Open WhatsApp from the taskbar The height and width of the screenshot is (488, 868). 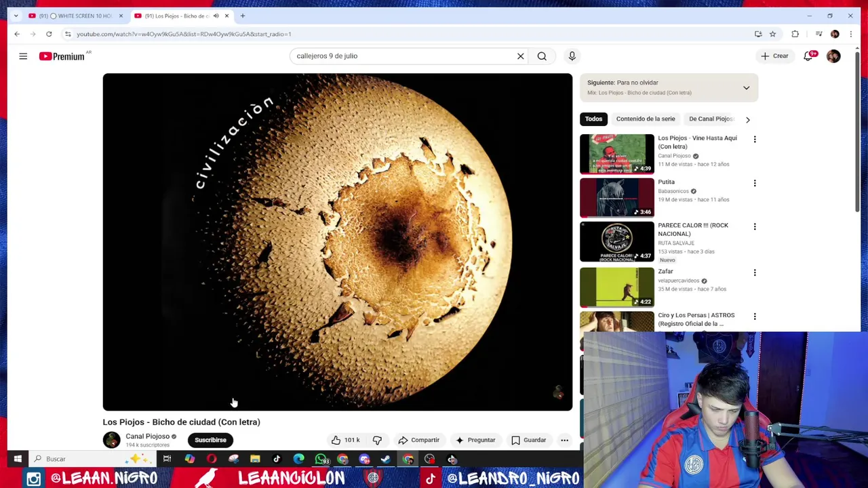(321, 459)
